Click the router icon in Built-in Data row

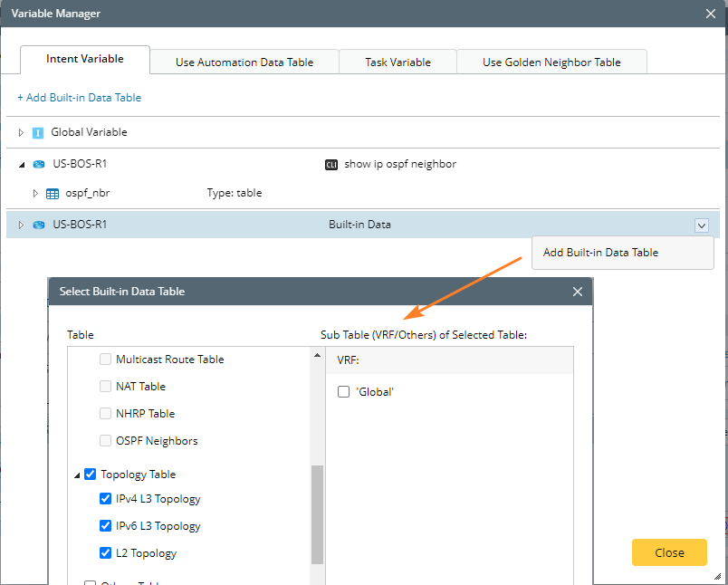coord(38,225)
